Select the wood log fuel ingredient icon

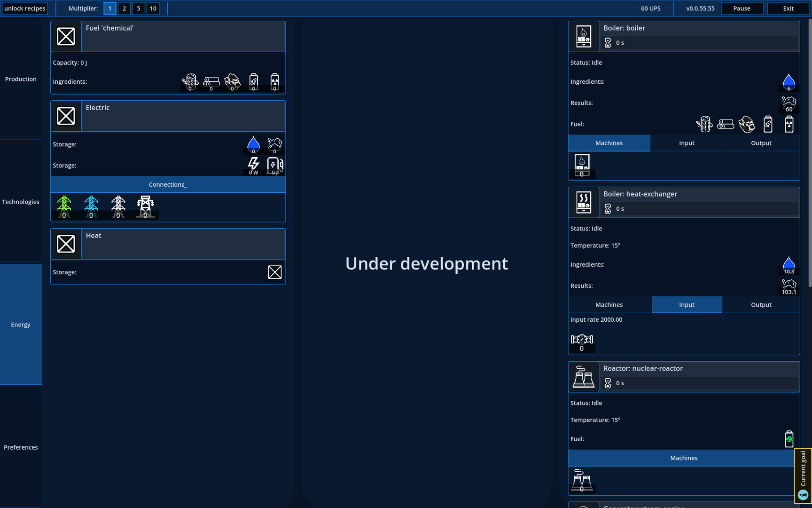coord(189,81)
